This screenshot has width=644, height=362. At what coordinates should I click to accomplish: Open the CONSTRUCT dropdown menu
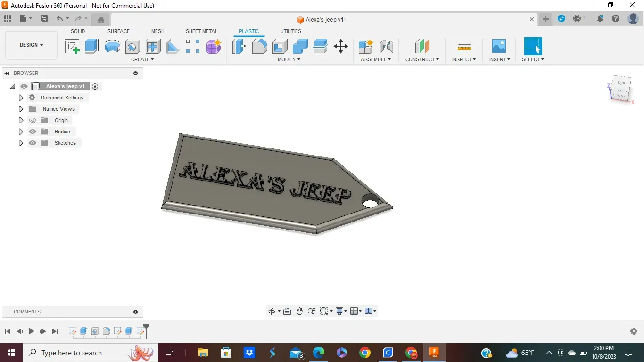[422, 59]
